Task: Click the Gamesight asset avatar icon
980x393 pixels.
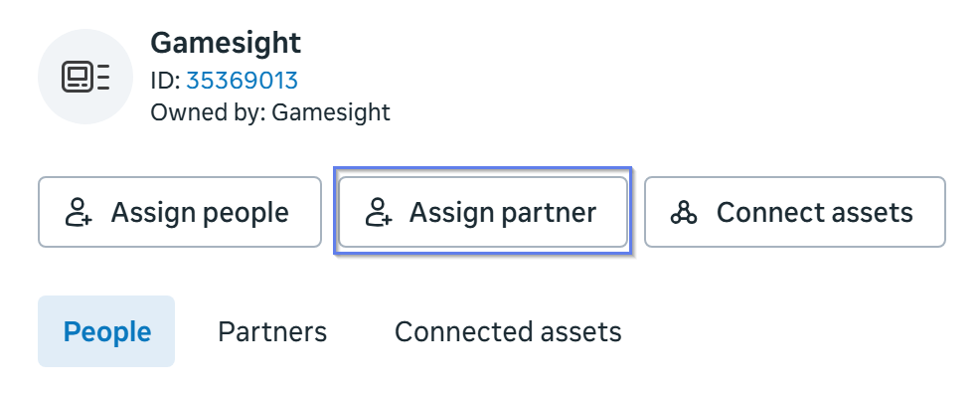Action: pos(85,77)
